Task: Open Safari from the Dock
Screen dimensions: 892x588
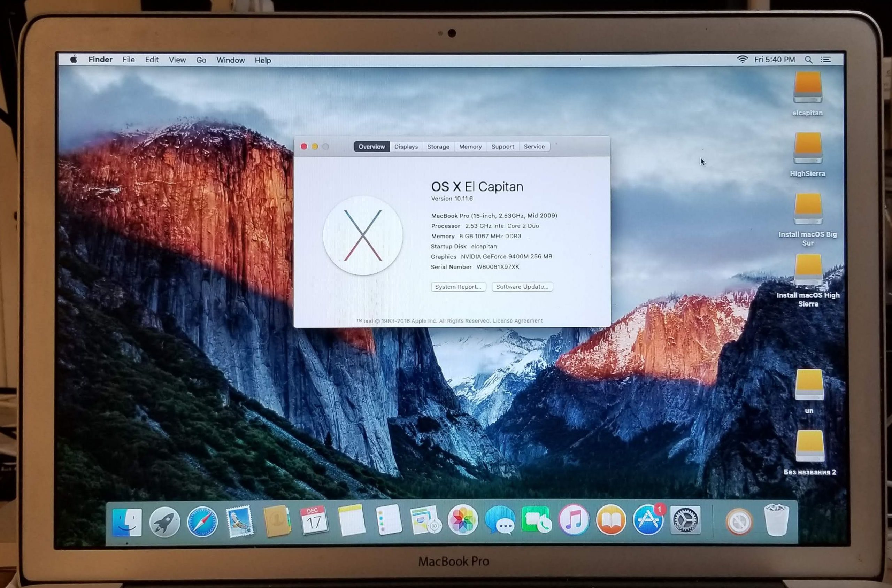Action: point(202,521)
